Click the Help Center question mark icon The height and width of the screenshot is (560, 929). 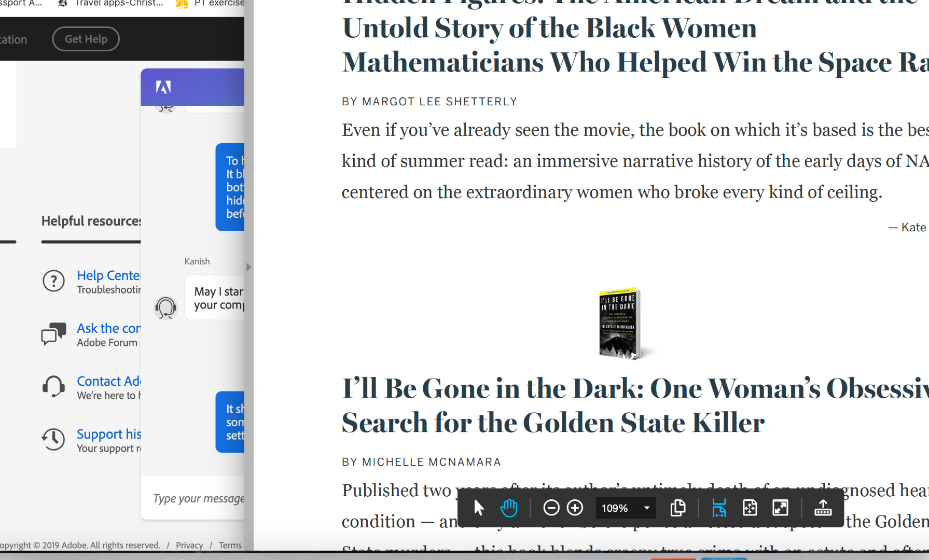click(53, 281)
